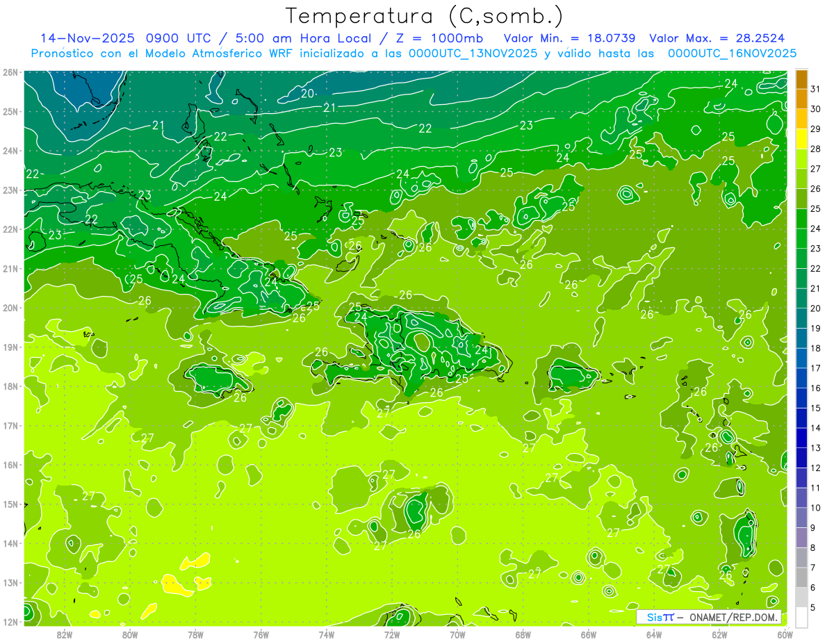
Task: Click the longitude label "80W"
Action: click(129, 634)
